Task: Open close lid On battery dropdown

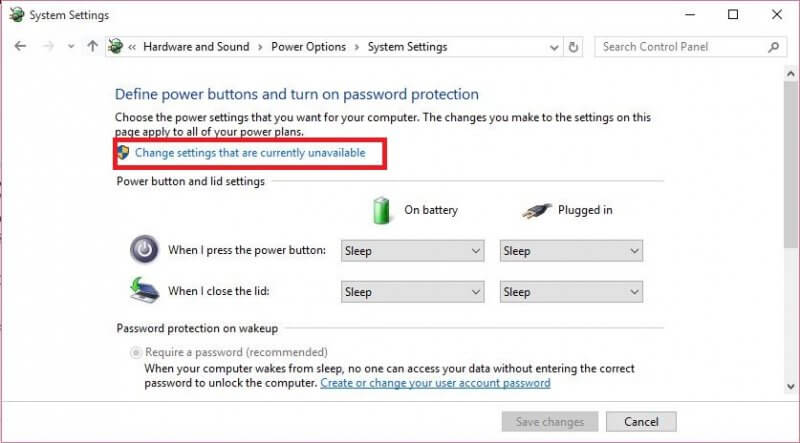Action: [x=412, y=292]
